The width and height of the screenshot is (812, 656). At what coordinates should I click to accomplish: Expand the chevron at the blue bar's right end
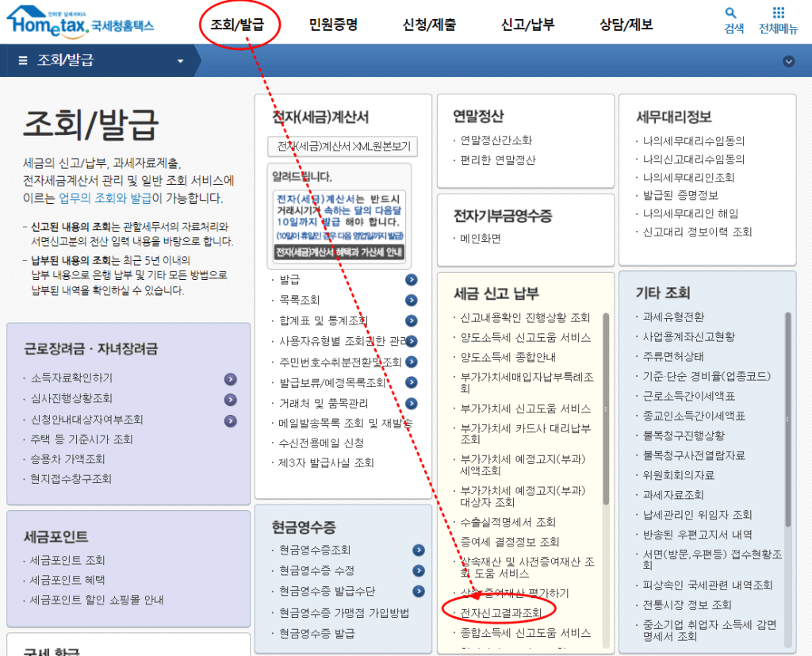[787, 59]
